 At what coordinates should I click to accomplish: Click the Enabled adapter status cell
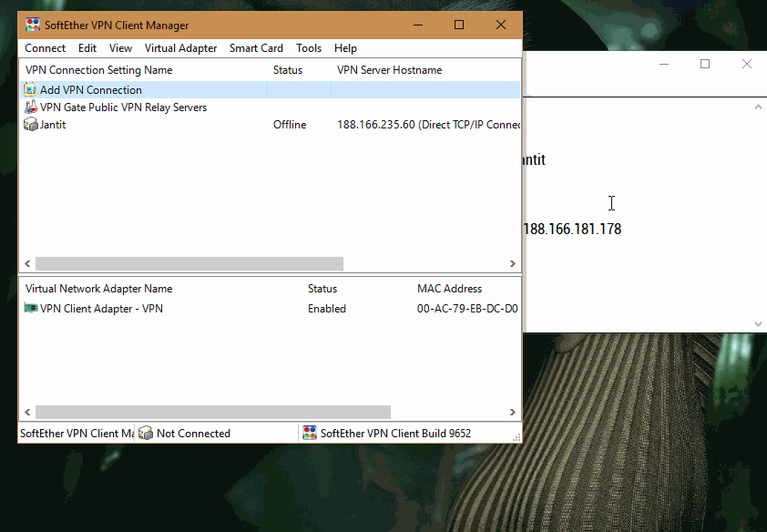(x=327, y=309)
